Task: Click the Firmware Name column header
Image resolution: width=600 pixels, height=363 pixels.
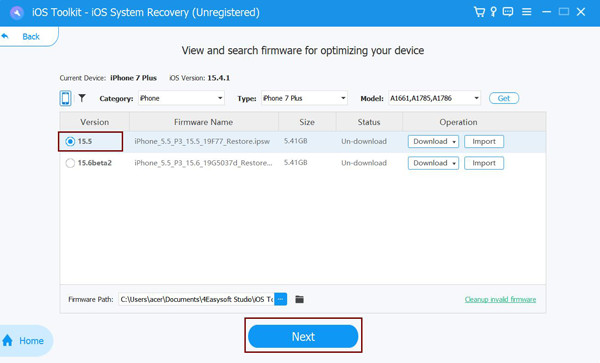Action: click(203, 122)
